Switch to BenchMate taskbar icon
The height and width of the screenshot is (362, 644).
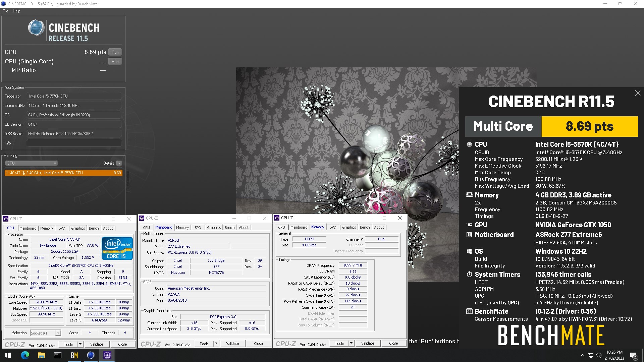click(x=74, y=355)
